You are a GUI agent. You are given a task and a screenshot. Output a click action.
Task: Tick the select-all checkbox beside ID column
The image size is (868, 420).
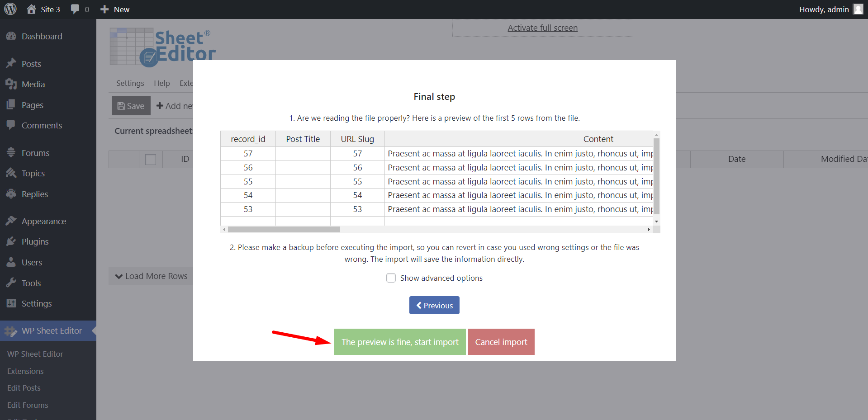[151, 159]
